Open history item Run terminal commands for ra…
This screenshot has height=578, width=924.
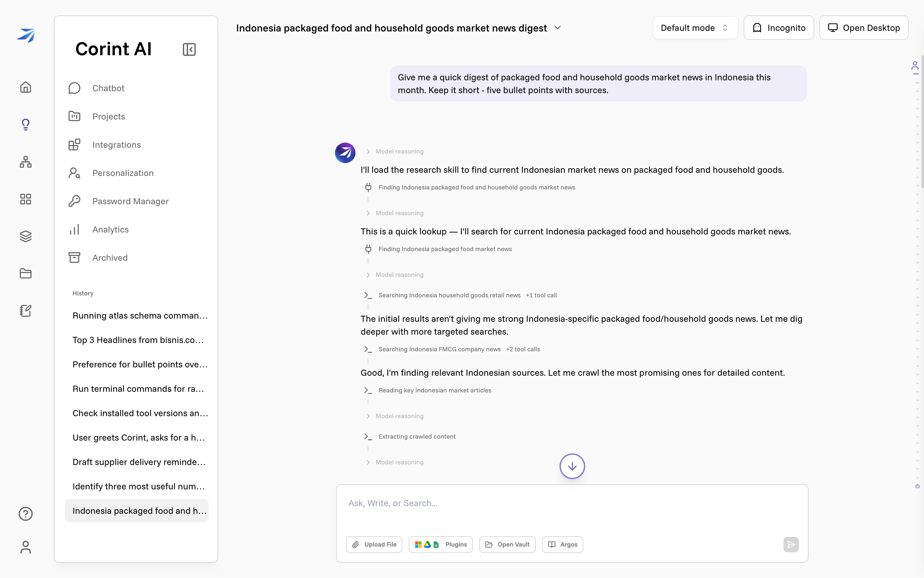(x=137, y=389)
